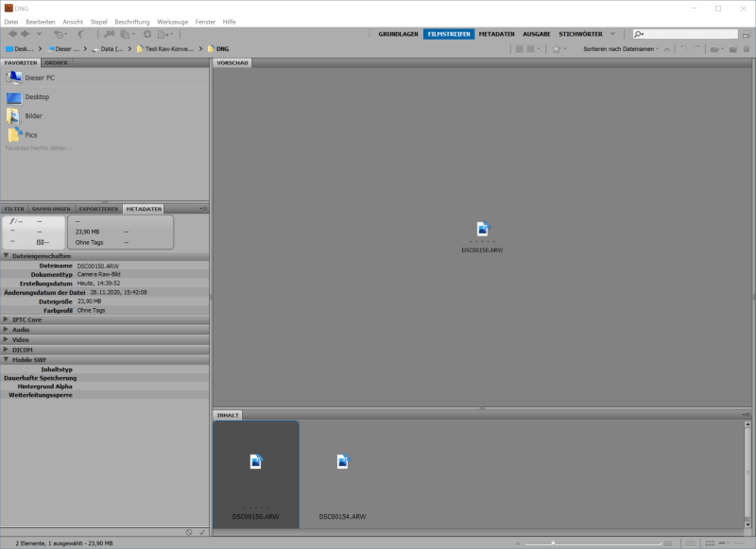Open the Stapel menu

(99, 22)
